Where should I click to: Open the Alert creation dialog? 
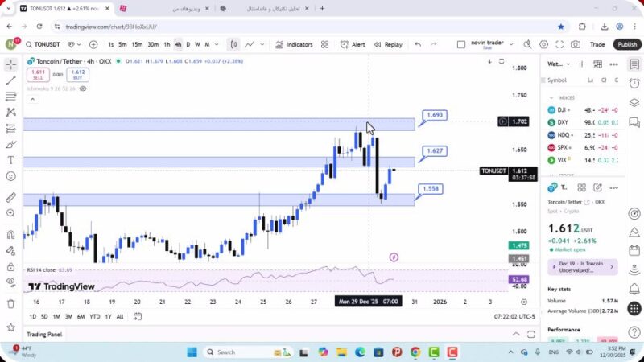coord(353,45)
